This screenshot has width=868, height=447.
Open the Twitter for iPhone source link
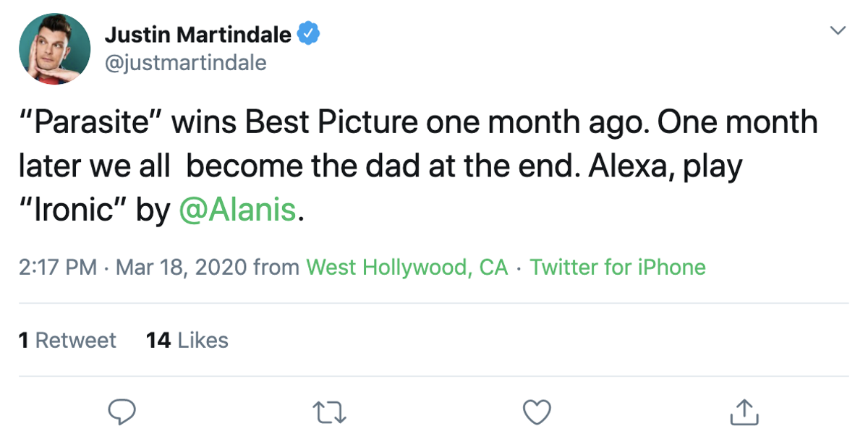click(618, 268)
